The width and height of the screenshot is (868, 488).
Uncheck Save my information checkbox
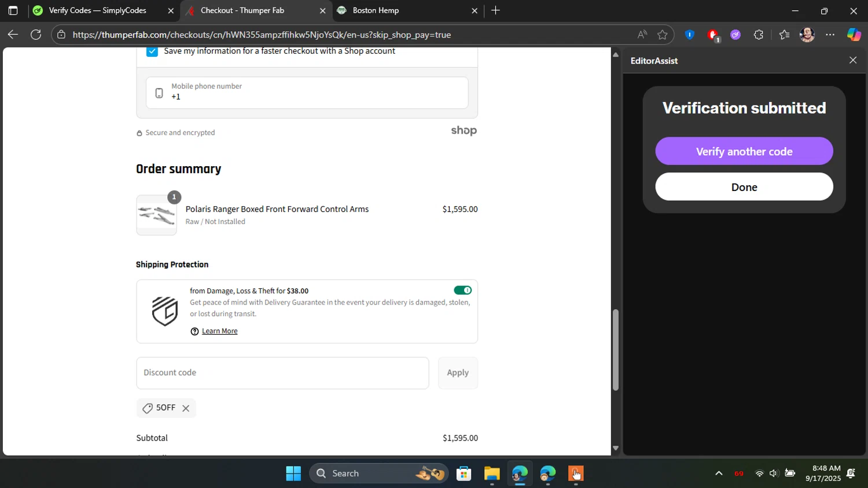click(152, 51)
